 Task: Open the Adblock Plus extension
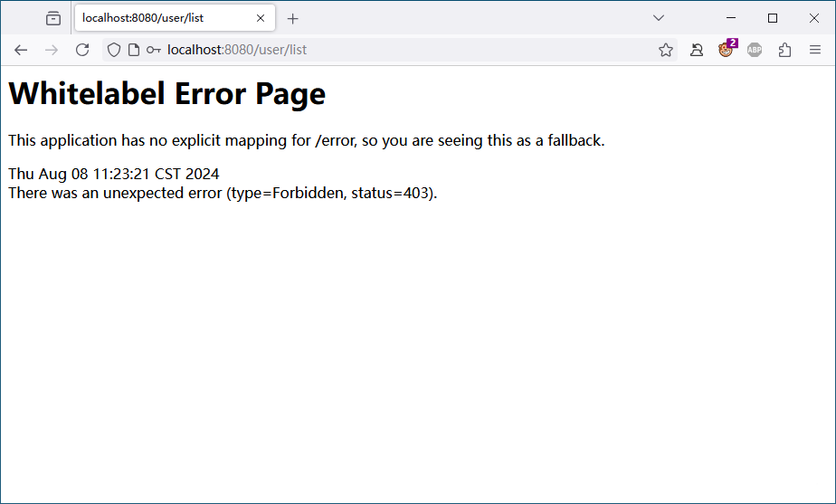click(755, 50)
